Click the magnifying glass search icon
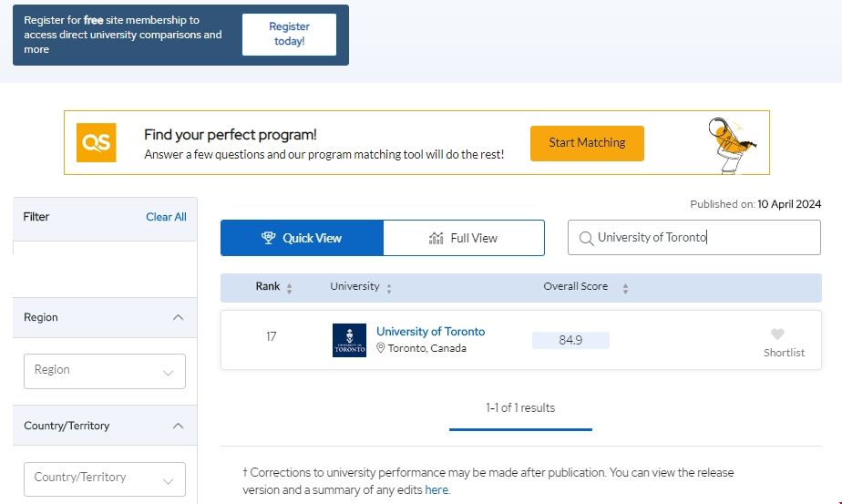This screenshot has height=504, width=842. [586, 238]
